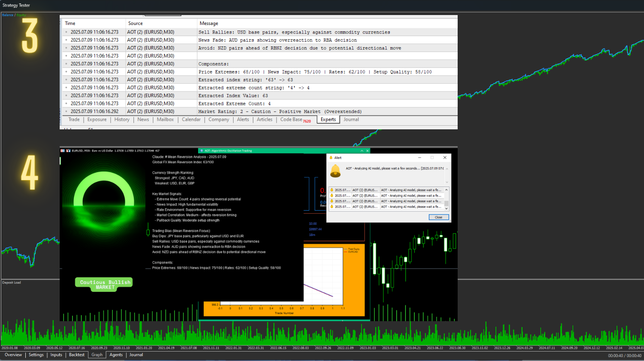Open the Strategy Tester Journal tab

pos(136,355)
